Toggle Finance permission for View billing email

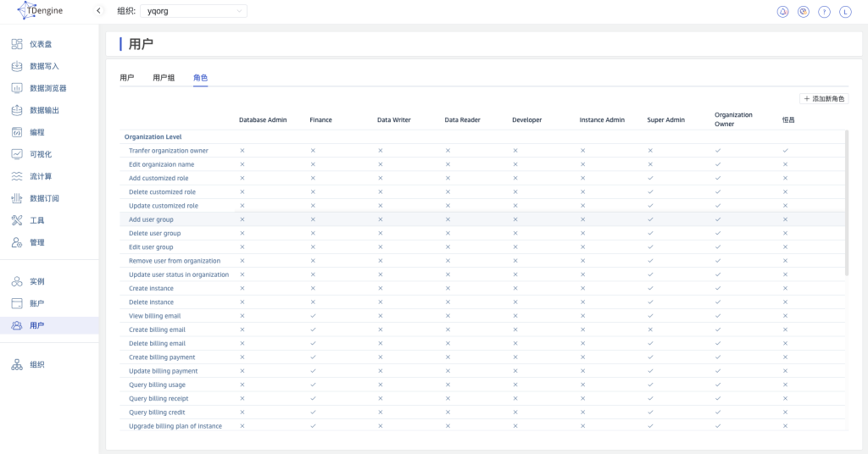pyautogui.click(x=313, y=316)
